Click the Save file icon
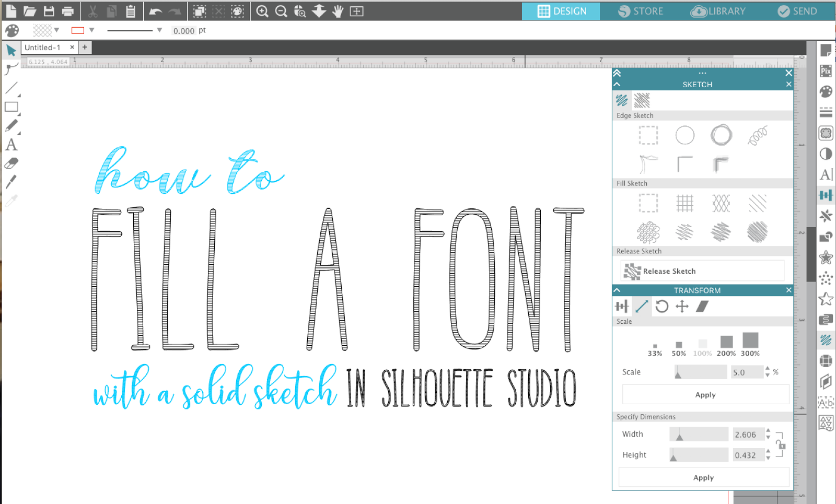Viewport: 836px width, 504px height. pos(49,11)
